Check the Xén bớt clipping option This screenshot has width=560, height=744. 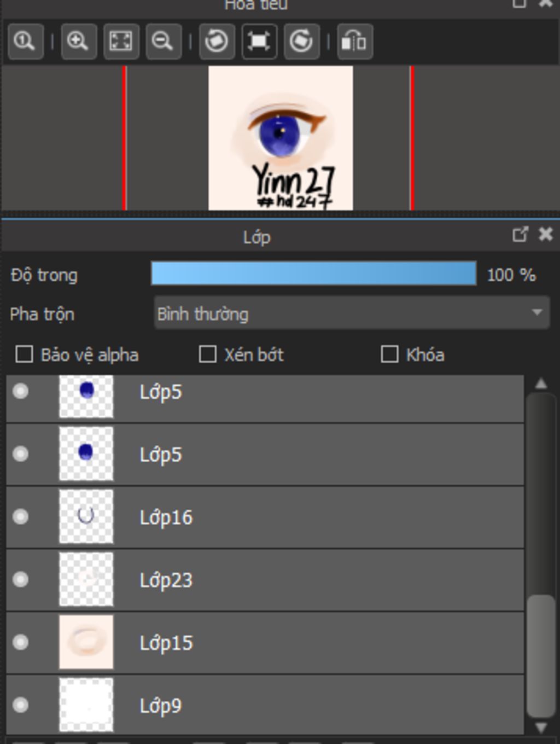pos(208,354)
